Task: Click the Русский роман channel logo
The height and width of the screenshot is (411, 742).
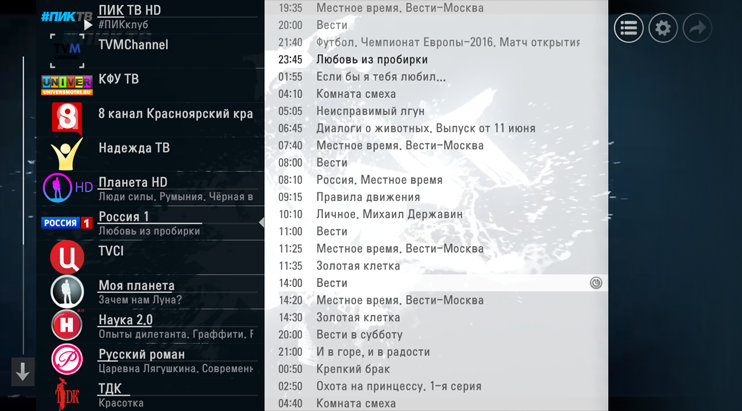Action: [x=66, y=360]
